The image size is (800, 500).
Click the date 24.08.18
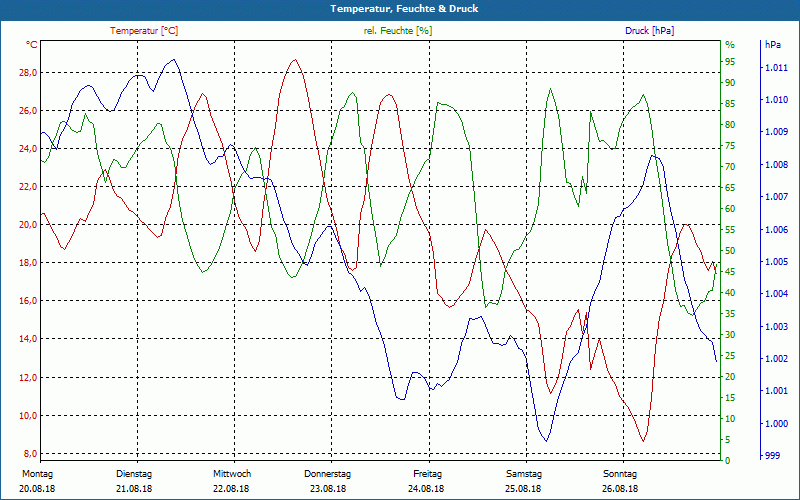coord(426,489)
